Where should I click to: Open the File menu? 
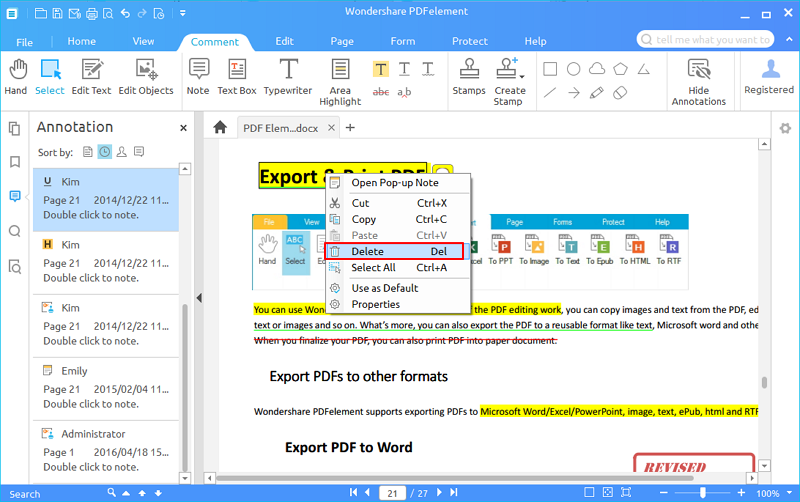pyautogui.click(x=24, y=42)
